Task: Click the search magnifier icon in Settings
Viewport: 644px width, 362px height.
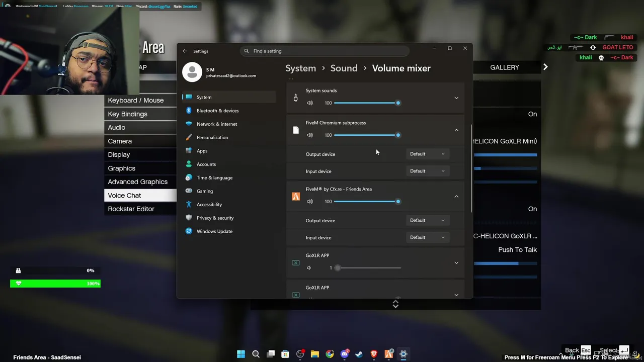Action: [247, 51]
